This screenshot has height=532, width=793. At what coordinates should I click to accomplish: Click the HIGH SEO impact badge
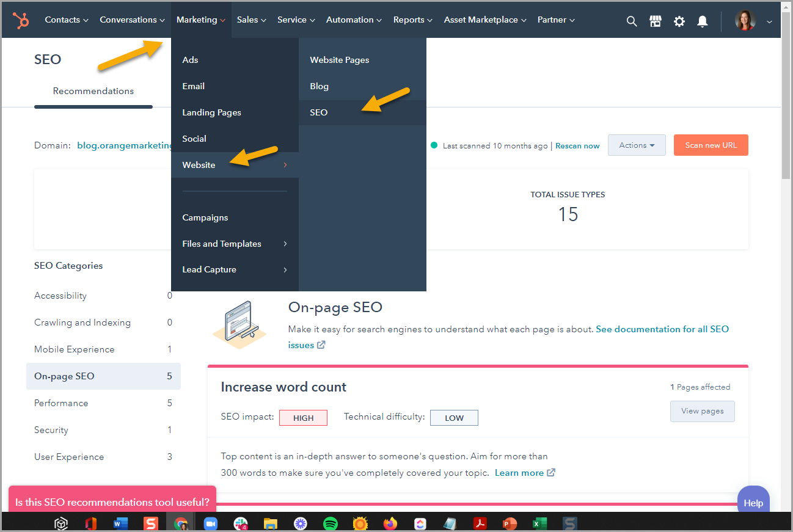[303, 418]
